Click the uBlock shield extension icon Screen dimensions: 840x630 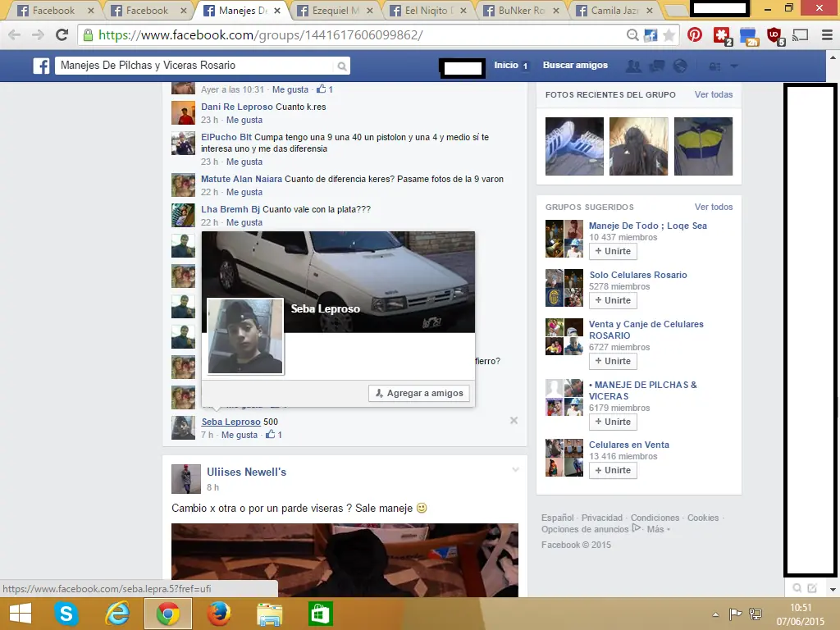775,36
